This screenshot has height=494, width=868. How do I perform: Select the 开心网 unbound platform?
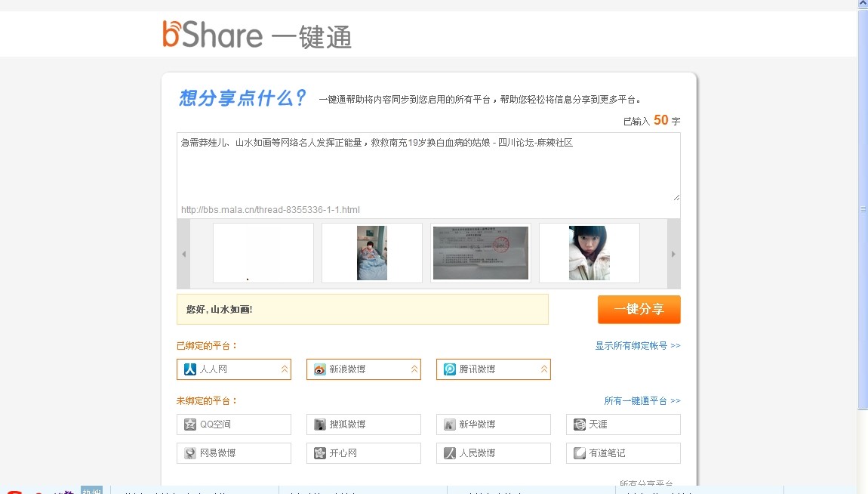364,453
